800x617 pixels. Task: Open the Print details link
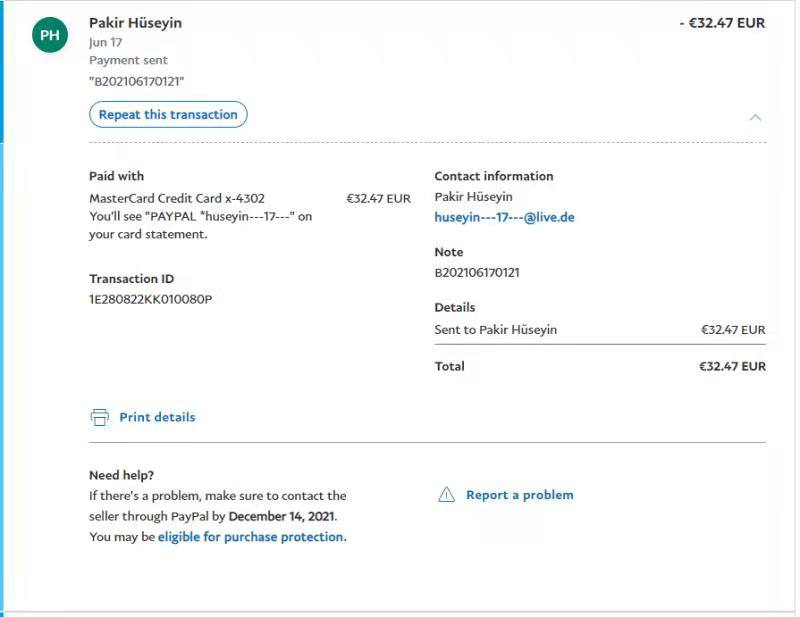point(157,417)
